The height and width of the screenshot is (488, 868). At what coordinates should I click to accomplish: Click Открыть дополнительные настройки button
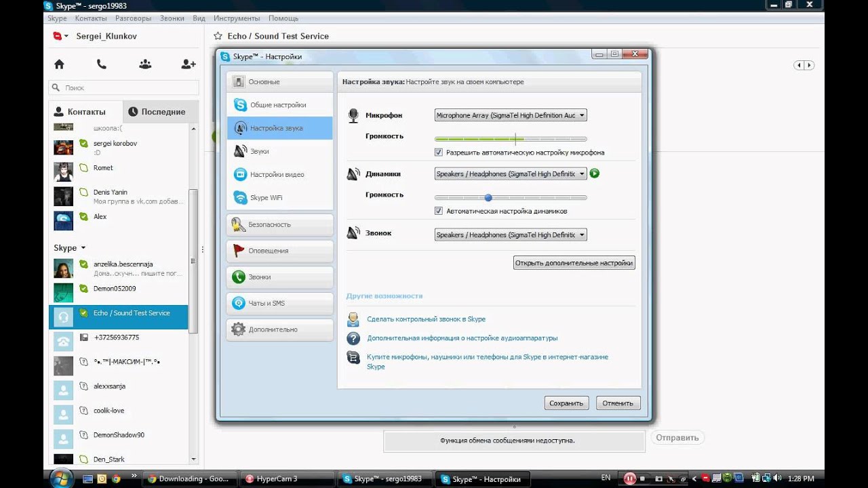pos(574,263)
